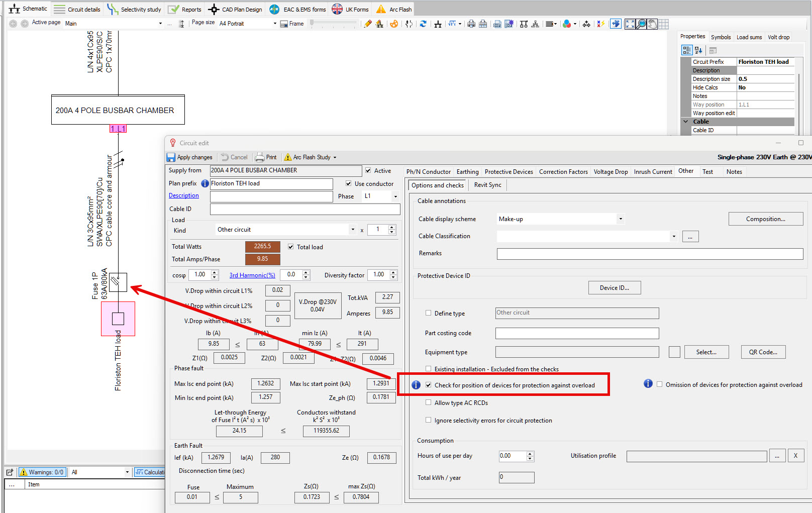Tick Omission of devices for protection checkbox
Image resolution: width=812 pixels, height=513 pixels.
659,384
